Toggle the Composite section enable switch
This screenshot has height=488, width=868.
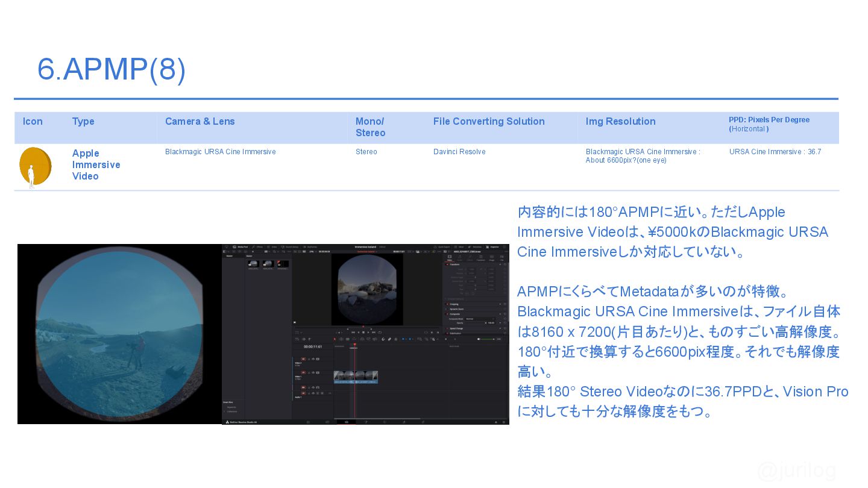tap(447, 314)
